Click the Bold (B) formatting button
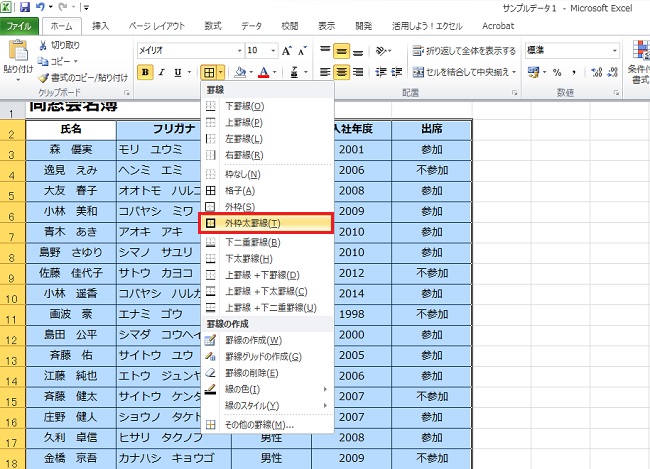The image size is (650, 469). tap(146, 72)
